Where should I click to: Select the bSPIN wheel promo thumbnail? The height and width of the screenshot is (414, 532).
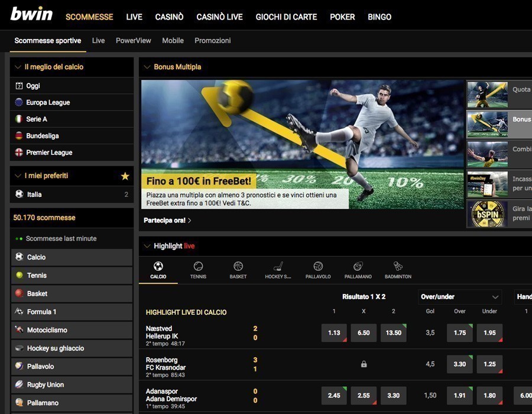tap(487, 214)
